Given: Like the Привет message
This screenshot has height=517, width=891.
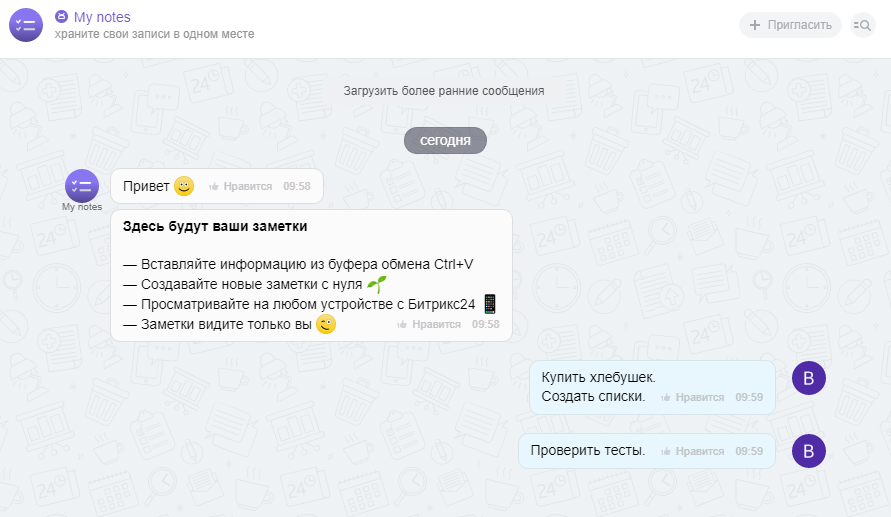Looking at the screenshot, I should (x=240, y=186).
